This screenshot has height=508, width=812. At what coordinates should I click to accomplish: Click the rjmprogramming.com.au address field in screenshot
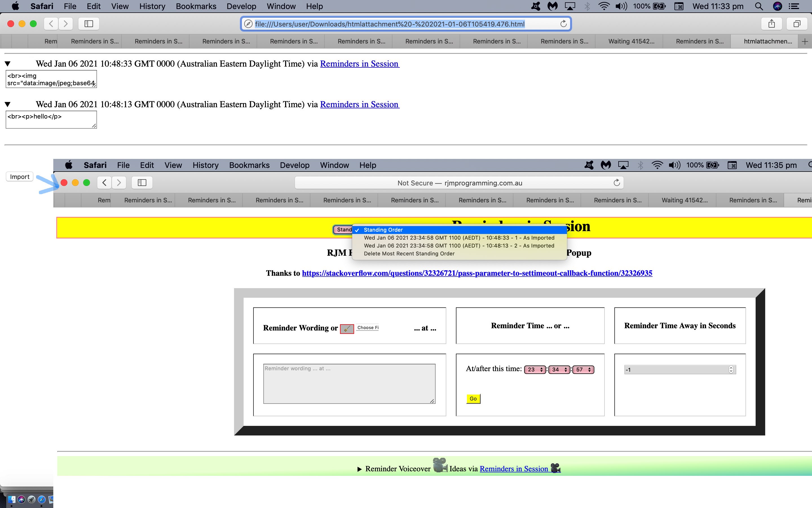(459, 183)
